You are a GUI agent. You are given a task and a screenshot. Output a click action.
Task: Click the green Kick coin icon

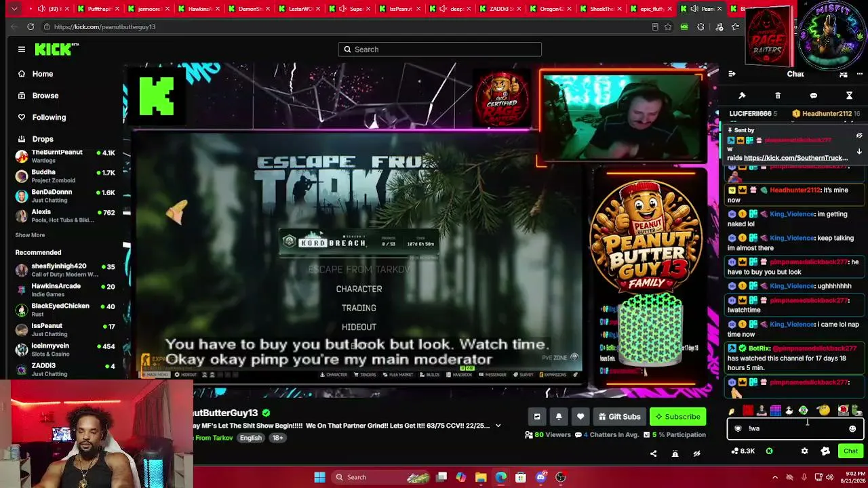(x=769, y=451)
